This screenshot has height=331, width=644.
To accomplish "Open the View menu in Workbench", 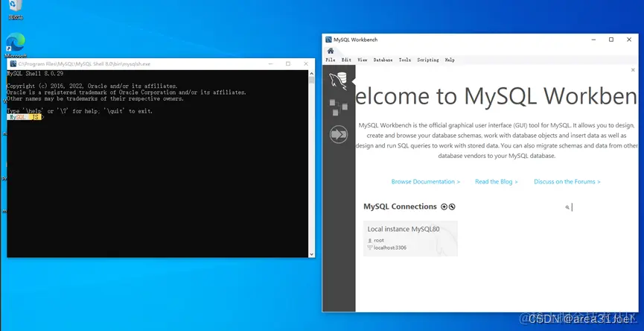I will pyautogui.click(x=363, y=60).
